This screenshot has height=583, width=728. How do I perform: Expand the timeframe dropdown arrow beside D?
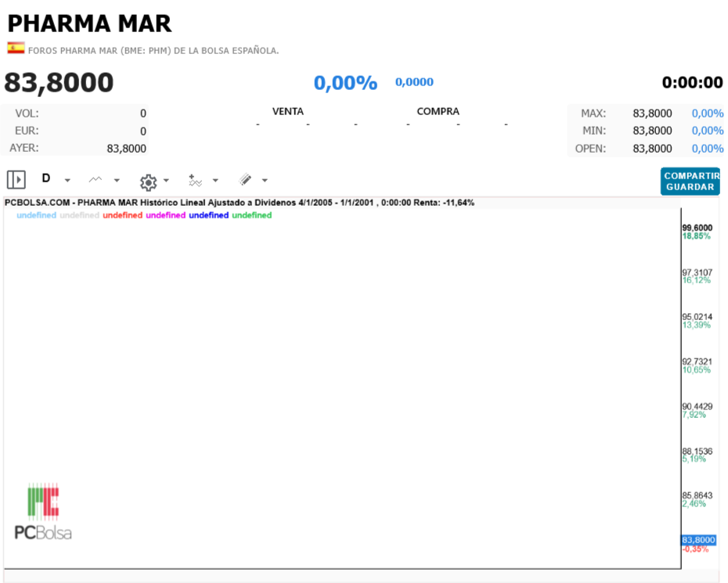(x=67, y=181)
